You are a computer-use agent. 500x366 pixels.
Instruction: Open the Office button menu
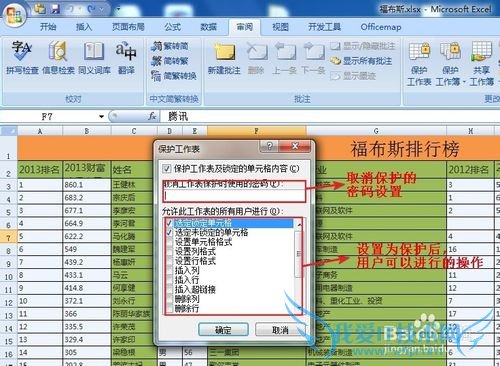tap(13, 14)
